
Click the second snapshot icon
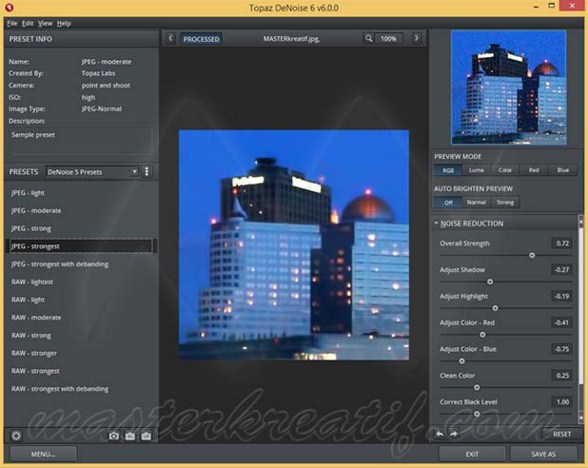tap(130, 436)
